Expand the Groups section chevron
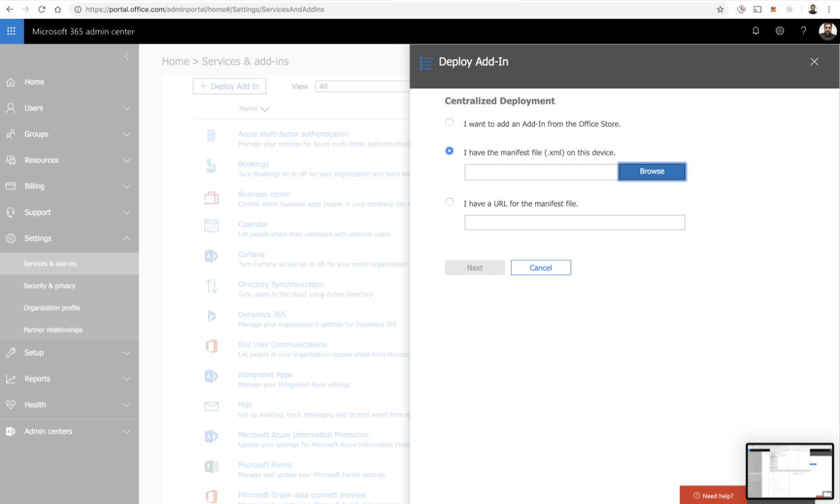Screen dimensions: 840x504 (127, 134)
